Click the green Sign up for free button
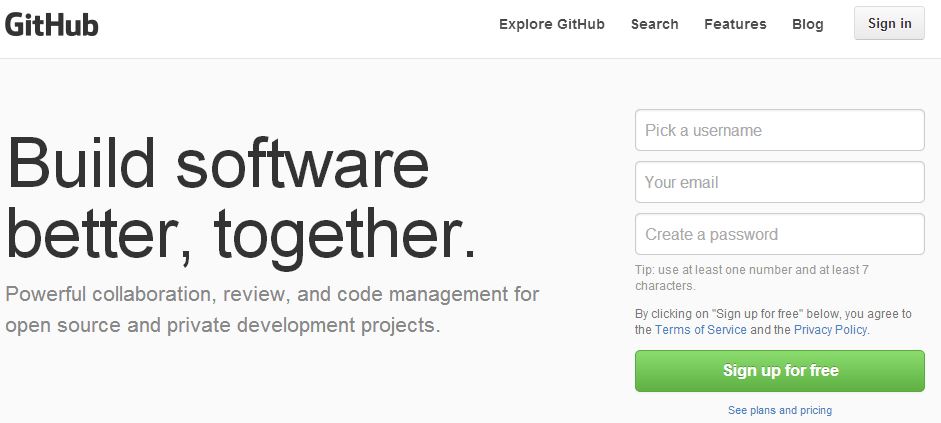 (780, 371)
